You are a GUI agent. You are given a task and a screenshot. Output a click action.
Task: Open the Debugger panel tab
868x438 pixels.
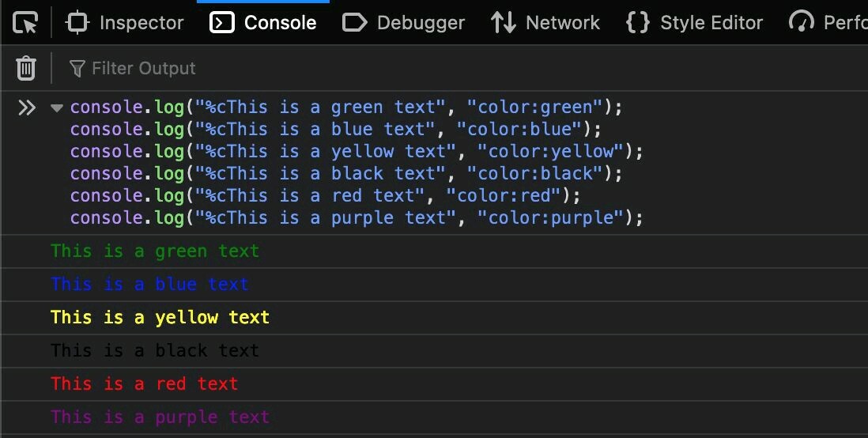click(x=403, y=23)
